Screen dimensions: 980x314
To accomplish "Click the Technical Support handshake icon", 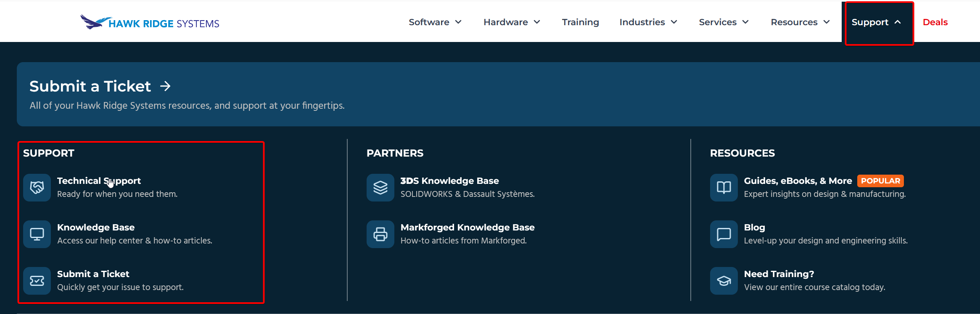I will click(x=37, y=188).
